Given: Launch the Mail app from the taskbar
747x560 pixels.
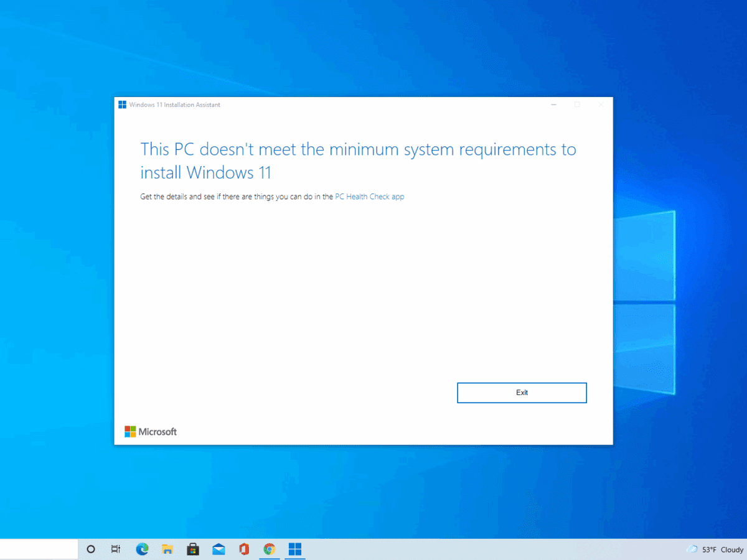Looking at the screenshot, I should (x=218, y=549).
